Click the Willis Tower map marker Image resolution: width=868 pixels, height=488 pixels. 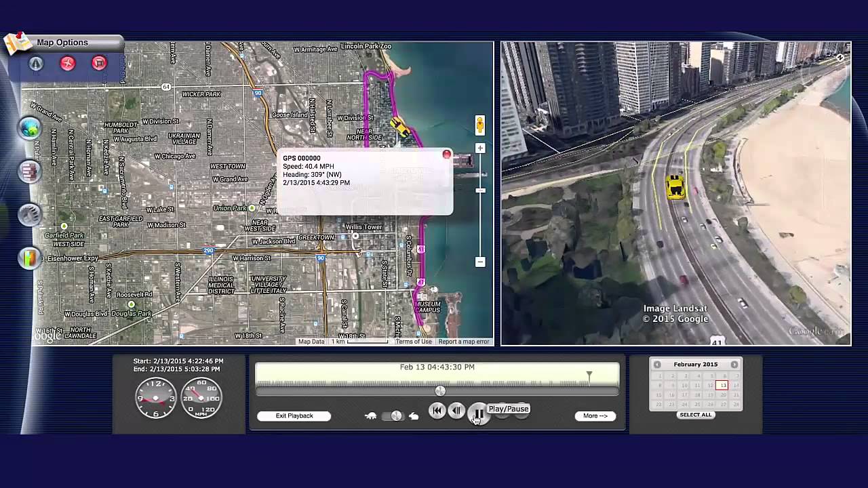[x=355, y=236]
